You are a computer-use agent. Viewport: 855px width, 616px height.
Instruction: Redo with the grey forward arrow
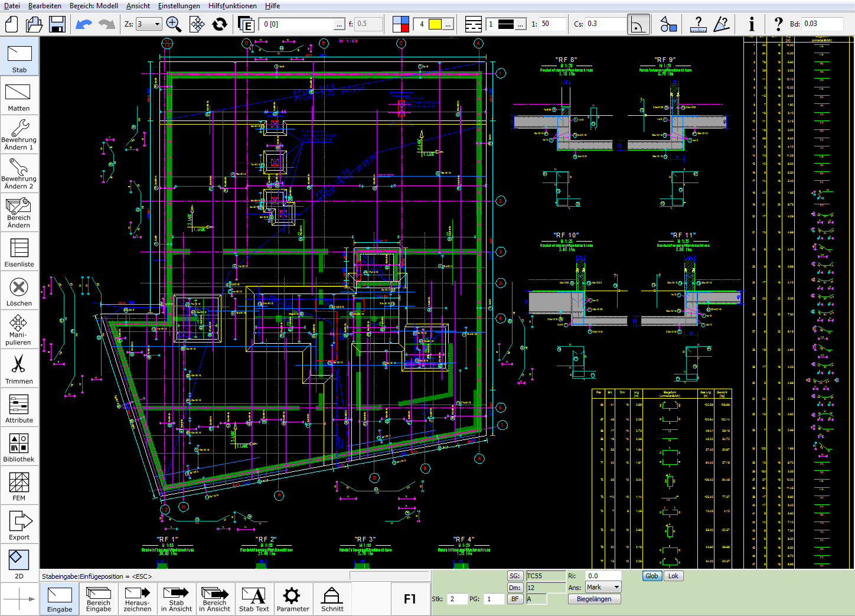pos(107,24)
